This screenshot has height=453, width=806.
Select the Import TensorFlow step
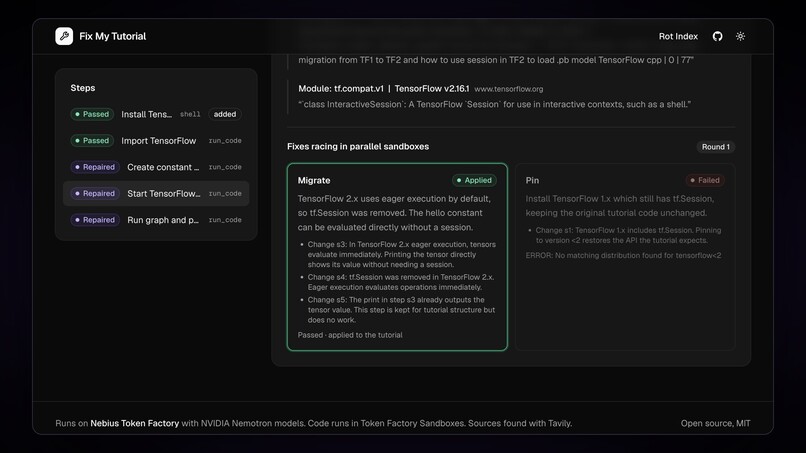[156, 140]
